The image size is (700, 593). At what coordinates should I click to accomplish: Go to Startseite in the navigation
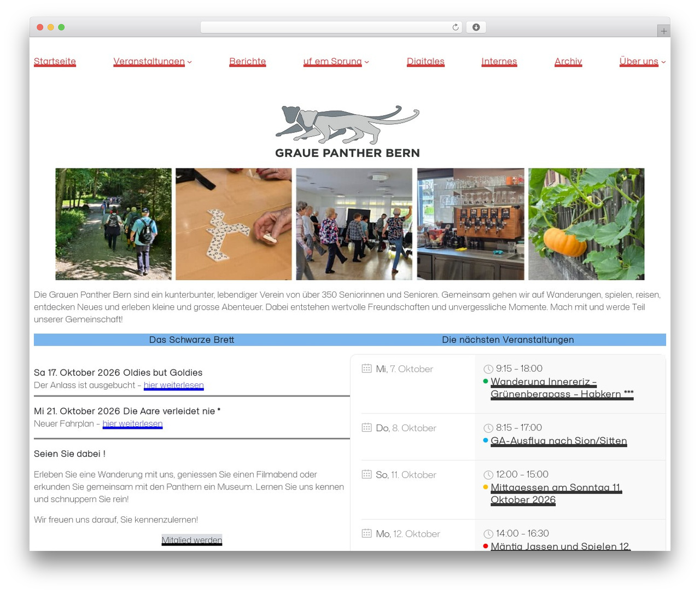[55, 61]
